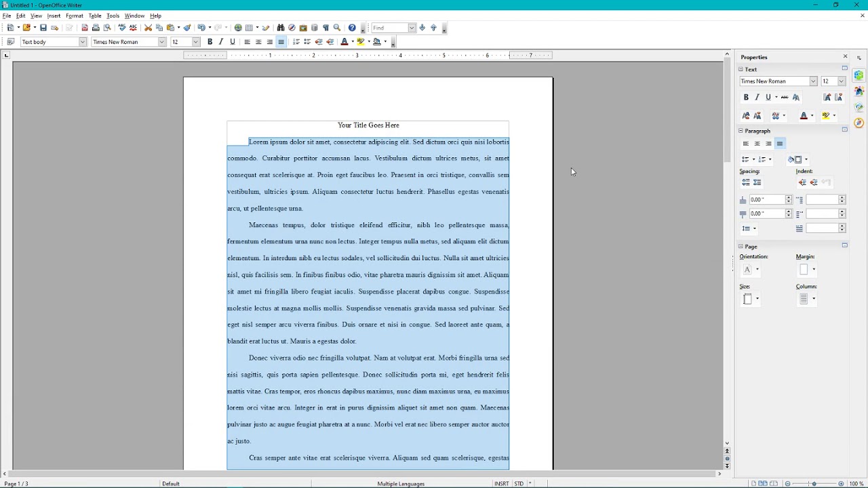Image resolution: width=868 pixels, height=488 pixels.
Task: Click inside the Find text field
Action: pyautogui.click(x=389, y=28)
